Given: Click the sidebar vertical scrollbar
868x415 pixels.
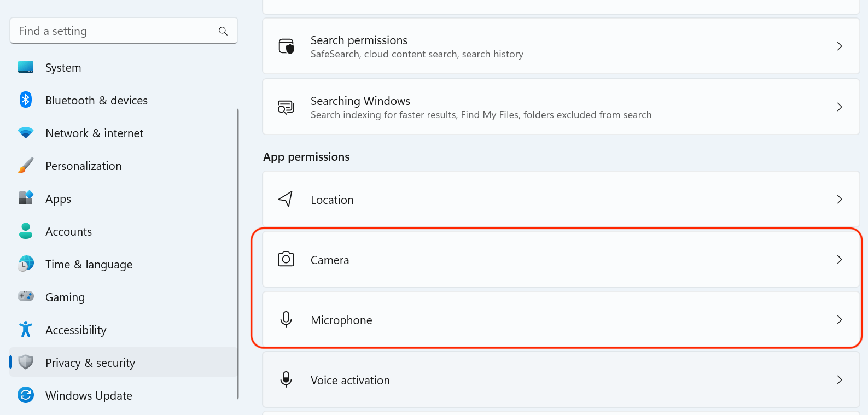Looking at the screenshot, I should click(x=238, y=254).
